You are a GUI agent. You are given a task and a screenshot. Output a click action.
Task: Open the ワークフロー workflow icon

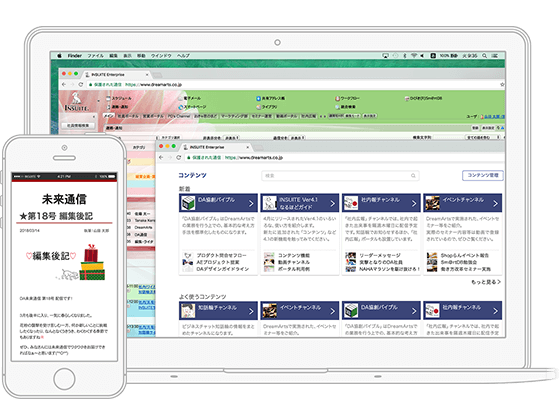[337, 98]
